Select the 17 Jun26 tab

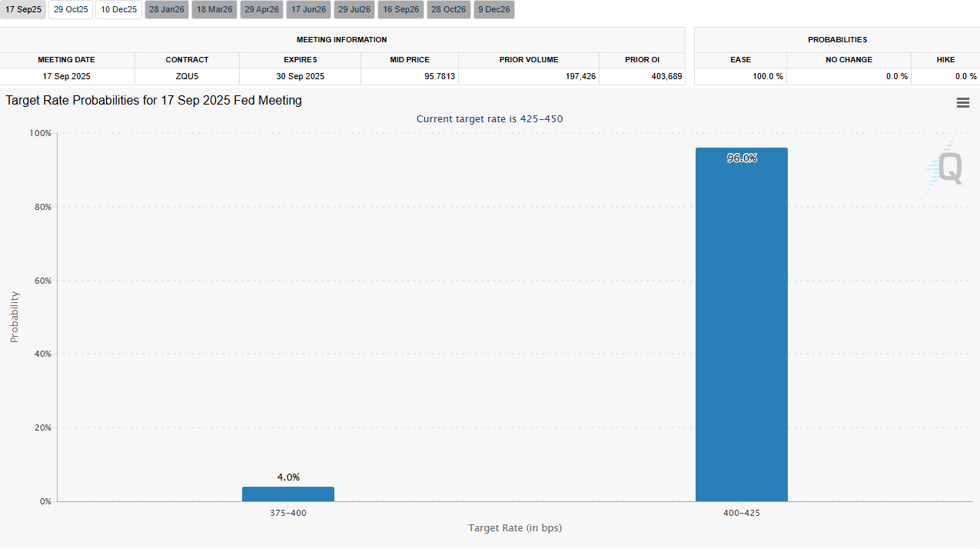[308, 10]
